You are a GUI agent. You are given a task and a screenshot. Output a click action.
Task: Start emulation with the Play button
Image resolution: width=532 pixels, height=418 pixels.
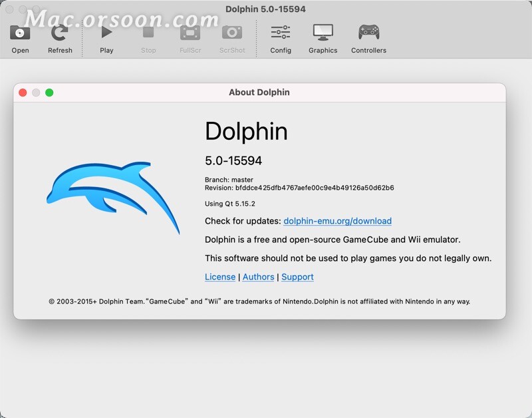(x=106, y=33)
